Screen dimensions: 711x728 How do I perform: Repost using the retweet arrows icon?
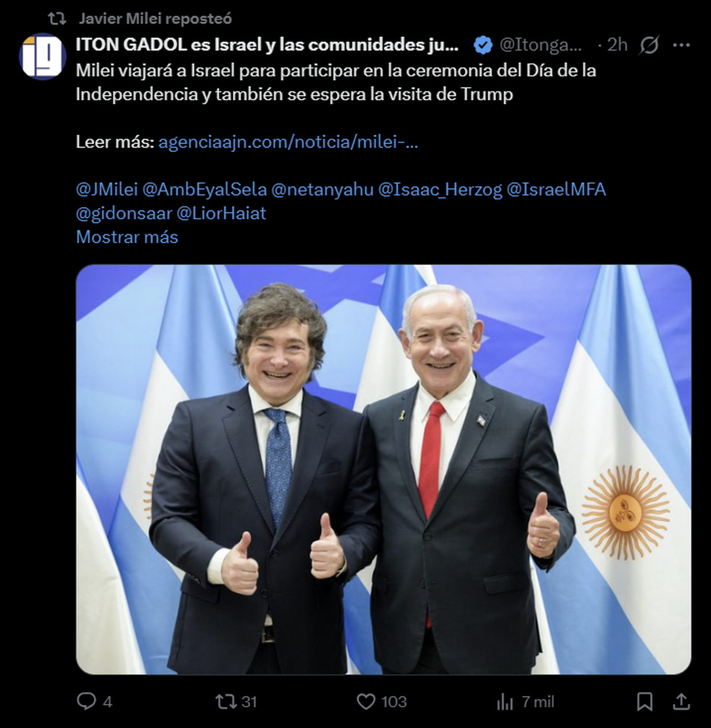[226, 702]
